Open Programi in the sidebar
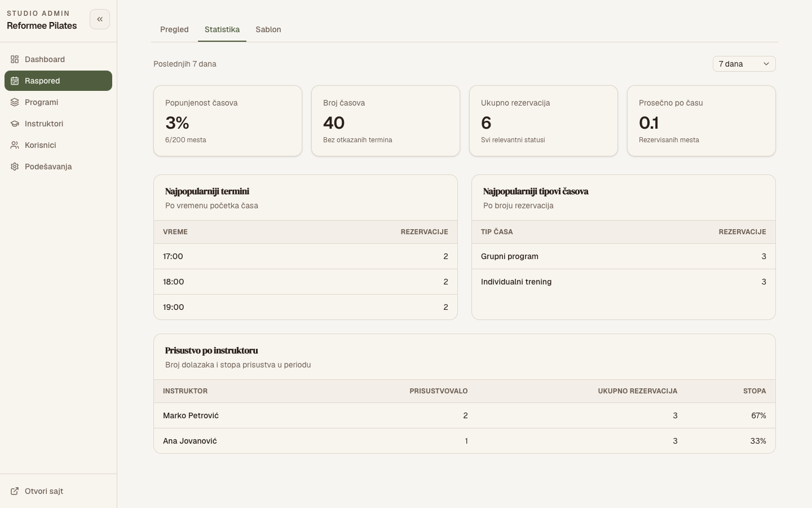 tap(58, 102)
